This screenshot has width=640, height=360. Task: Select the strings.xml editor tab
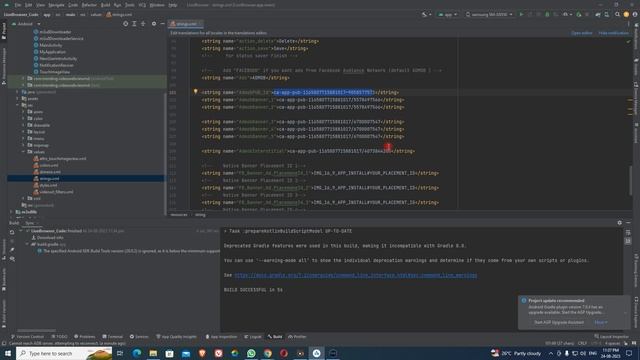coord(186,24)
